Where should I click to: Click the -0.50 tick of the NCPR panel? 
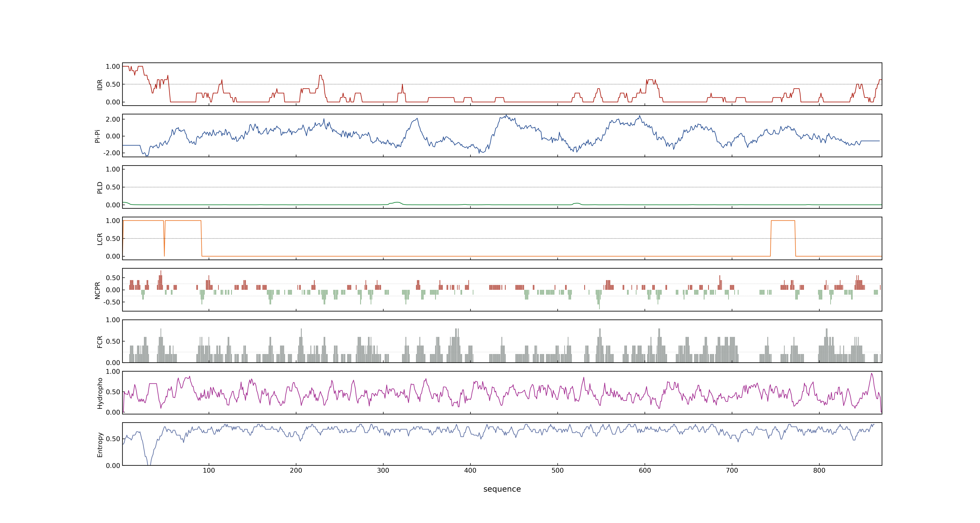(111, 302)
